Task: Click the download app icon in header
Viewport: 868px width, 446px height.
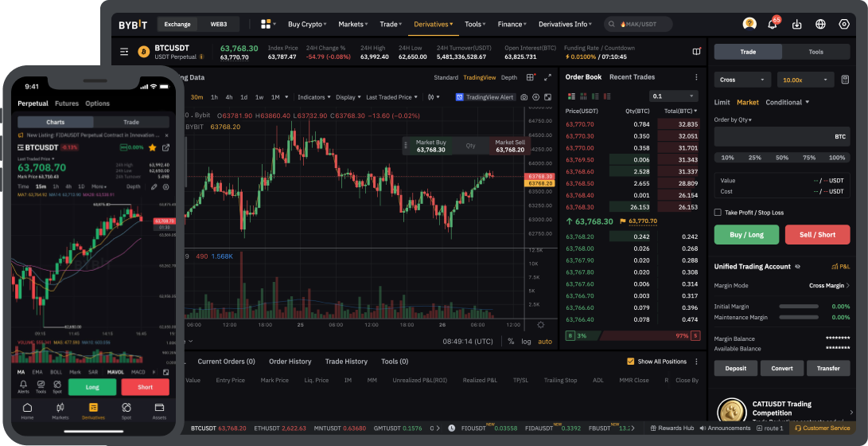Action: click(x=797, y=25)
